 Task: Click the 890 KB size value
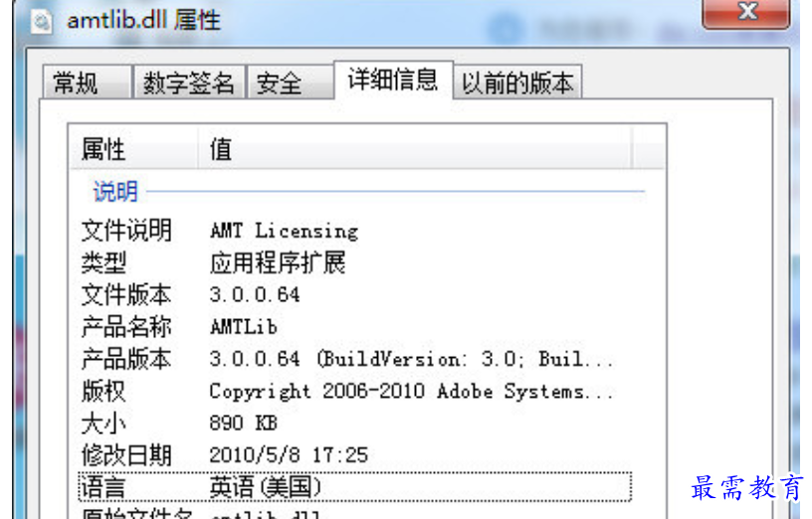point(244,424)
